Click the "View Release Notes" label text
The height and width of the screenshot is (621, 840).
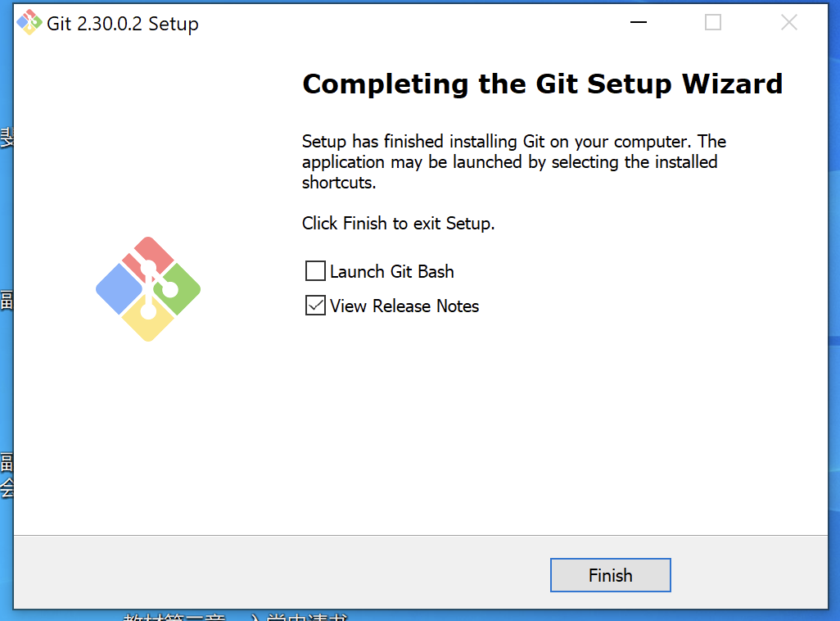tap(404, 306)
